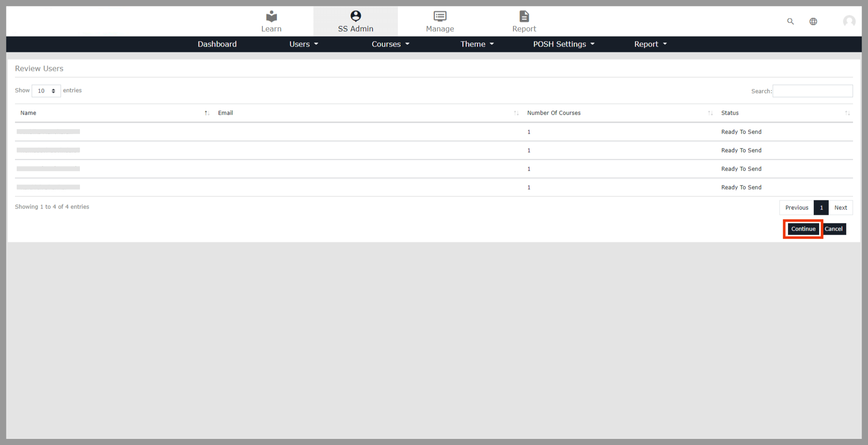Click the Cancel button
The image size is (868, 445).
point(834,229)
